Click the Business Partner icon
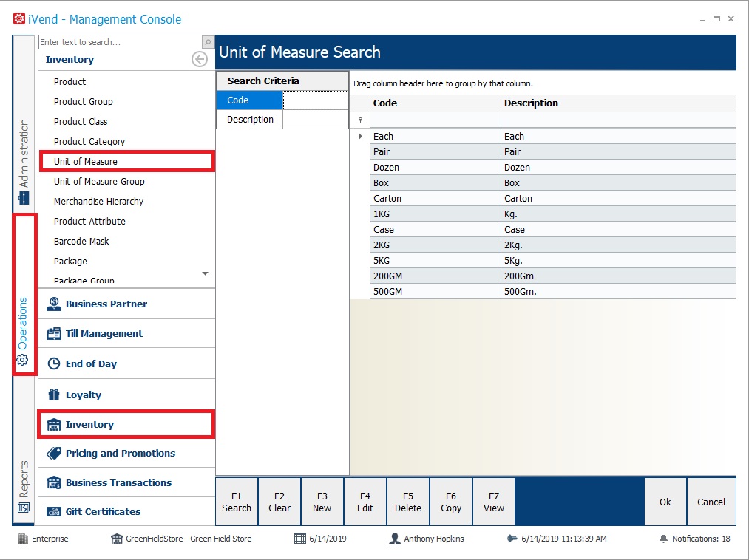Screen dimensions: 749x560 pyautogui.click(x=54, y=304)
